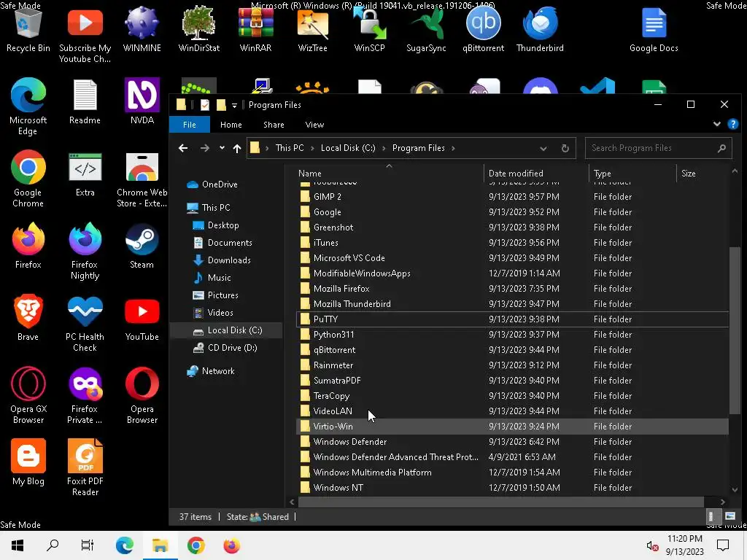The image size is (747, 560).
Task: Launch WizTree from the desktop
Action: click(312, 29)
